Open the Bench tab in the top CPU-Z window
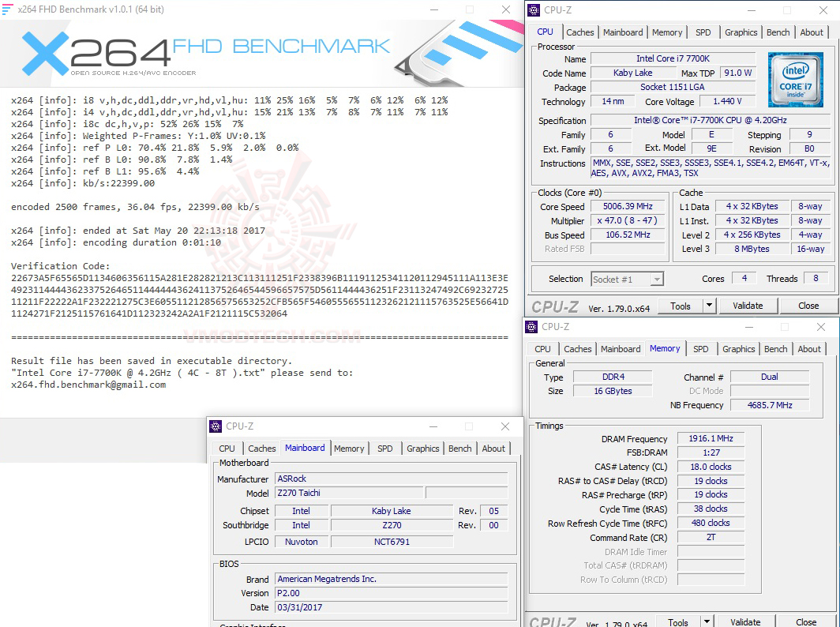This screenshot has width=840, height=627. (778, 32)
